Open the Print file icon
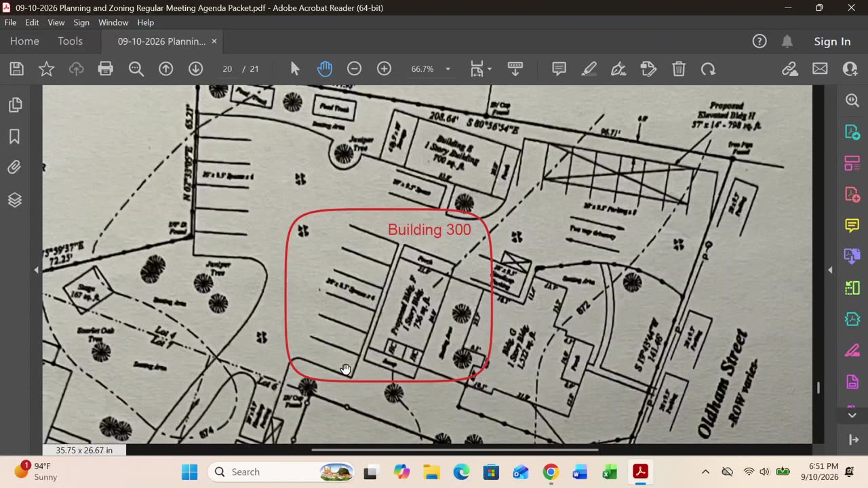 [x=106, y=68]
